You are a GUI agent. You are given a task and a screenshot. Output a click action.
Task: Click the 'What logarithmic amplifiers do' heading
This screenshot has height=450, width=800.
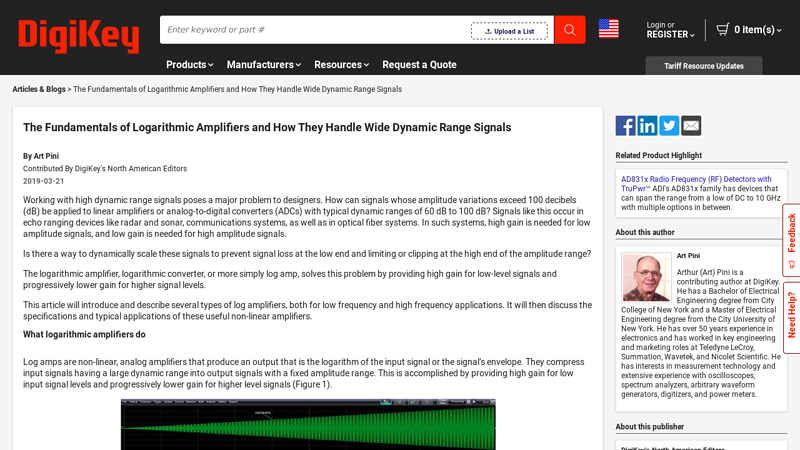pyautogui.click(x=84, y=335)
